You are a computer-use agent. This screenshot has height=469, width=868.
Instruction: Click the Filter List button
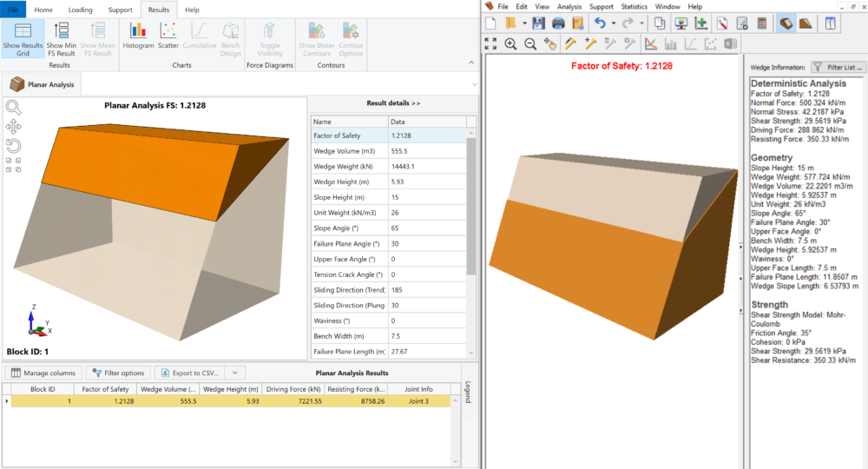tap(838, 67)
